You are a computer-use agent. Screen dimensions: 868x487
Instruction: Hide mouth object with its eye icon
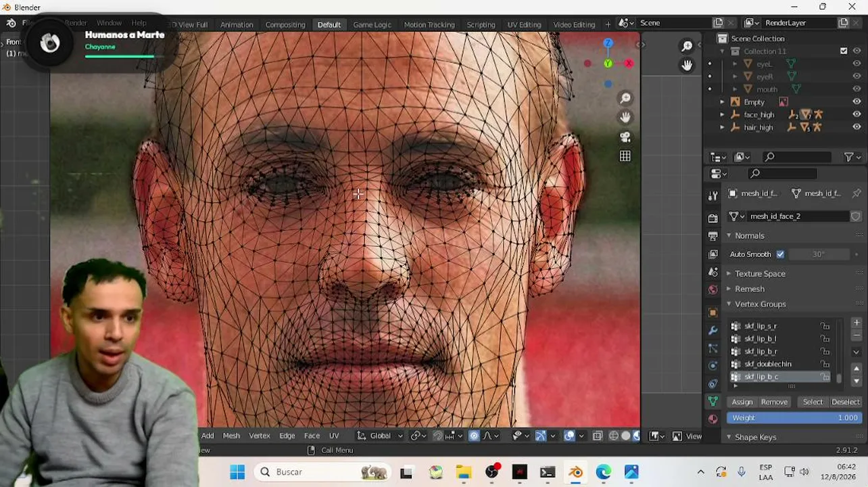click(x=857, y=89)
